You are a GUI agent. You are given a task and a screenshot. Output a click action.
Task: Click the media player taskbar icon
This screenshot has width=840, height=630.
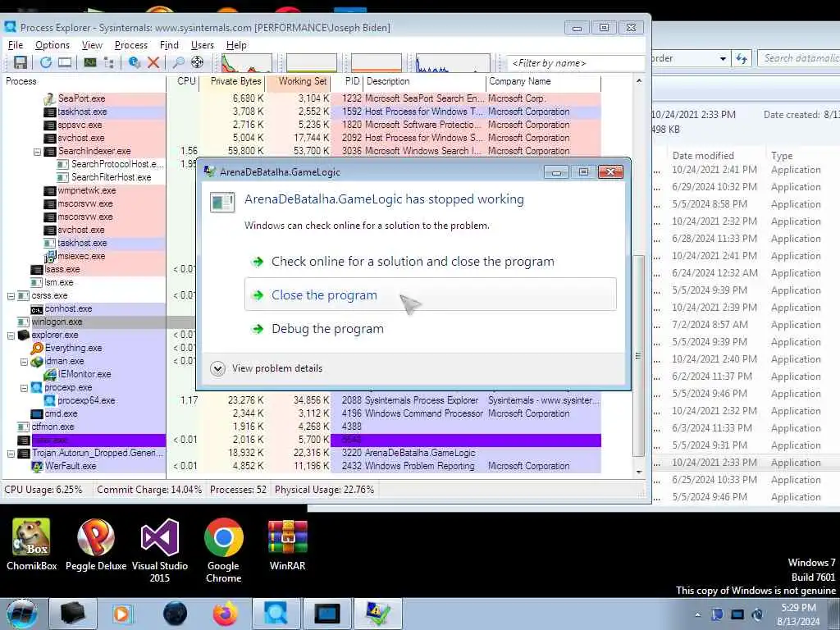(122, 614)
